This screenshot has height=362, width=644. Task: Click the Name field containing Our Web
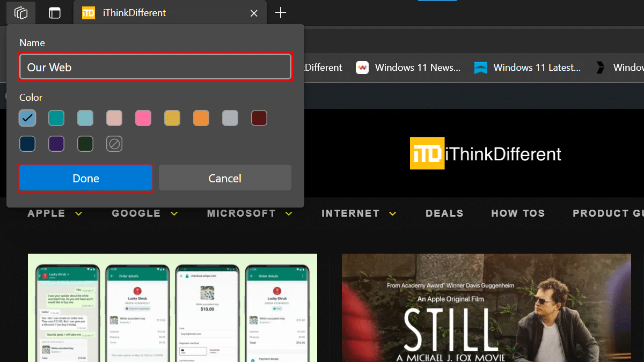(155, 67)
